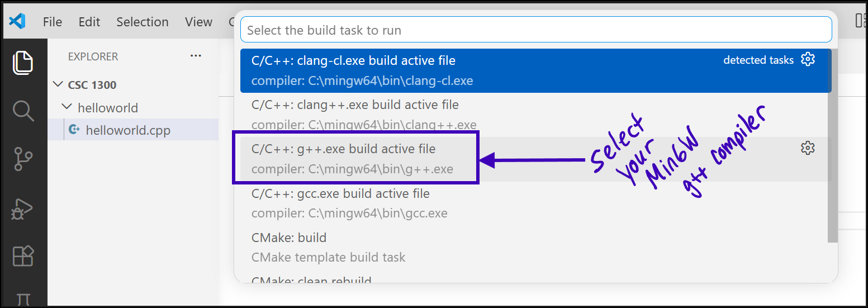Open the File menu

coord(53,22)
